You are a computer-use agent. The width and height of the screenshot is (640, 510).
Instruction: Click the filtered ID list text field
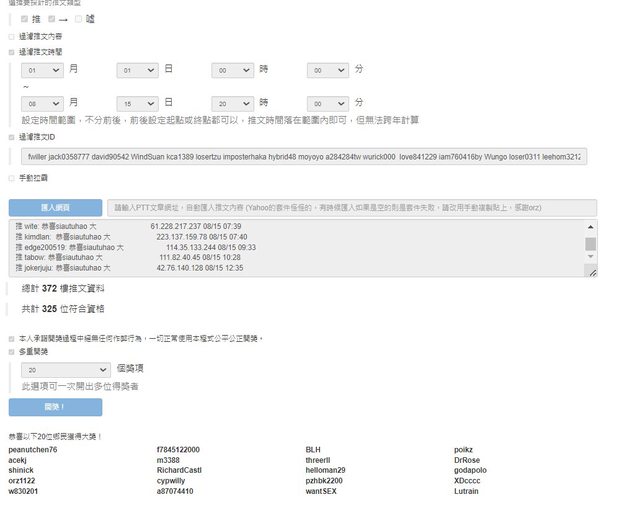303,157
